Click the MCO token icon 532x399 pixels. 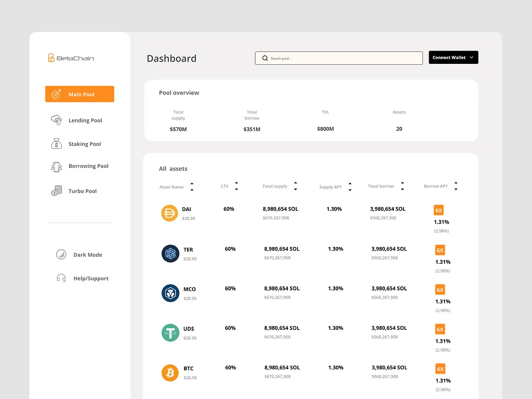(170, 293)
